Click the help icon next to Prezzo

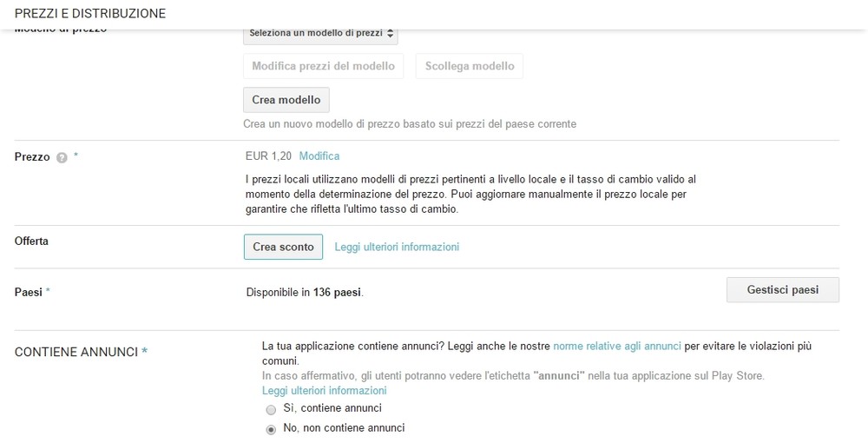(x=62, y=158)
